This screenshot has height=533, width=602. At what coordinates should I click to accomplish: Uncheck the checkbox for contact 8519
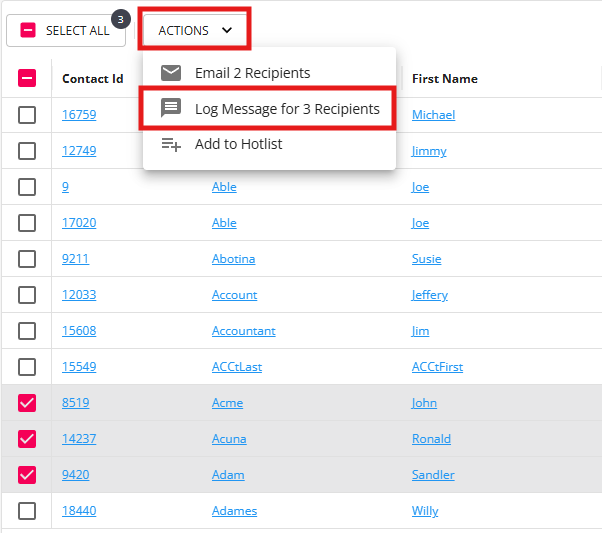point(27,403)
